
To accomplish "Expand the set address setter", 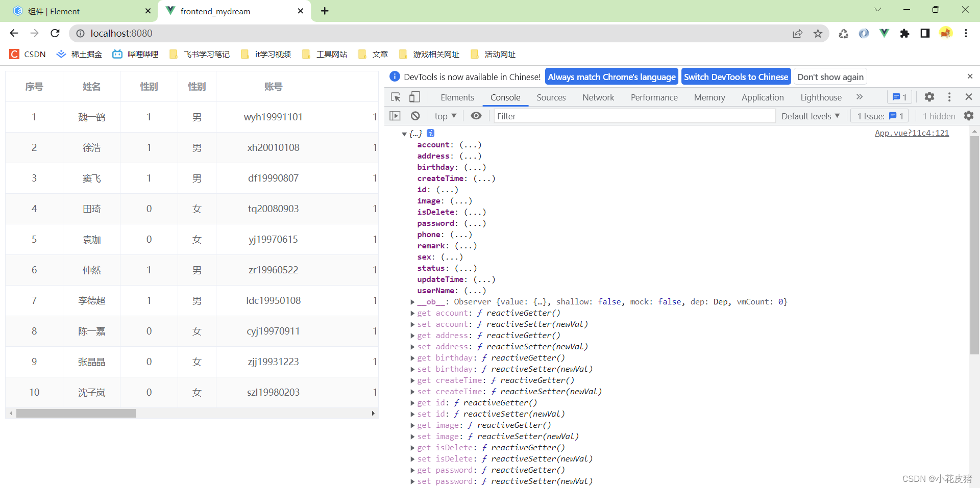I will 412,347.
